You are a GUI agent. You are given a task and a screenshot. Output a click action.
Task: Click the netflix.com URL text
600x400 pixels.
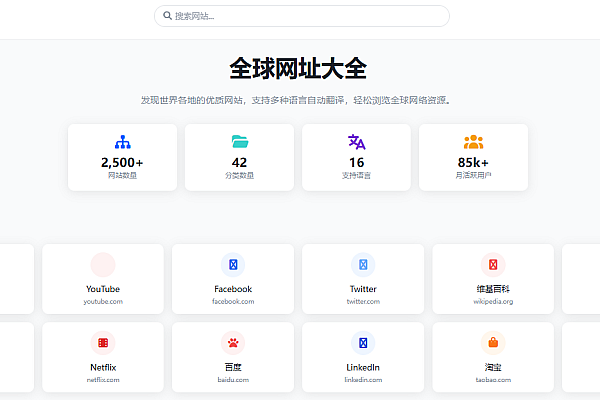pos(103,380)
